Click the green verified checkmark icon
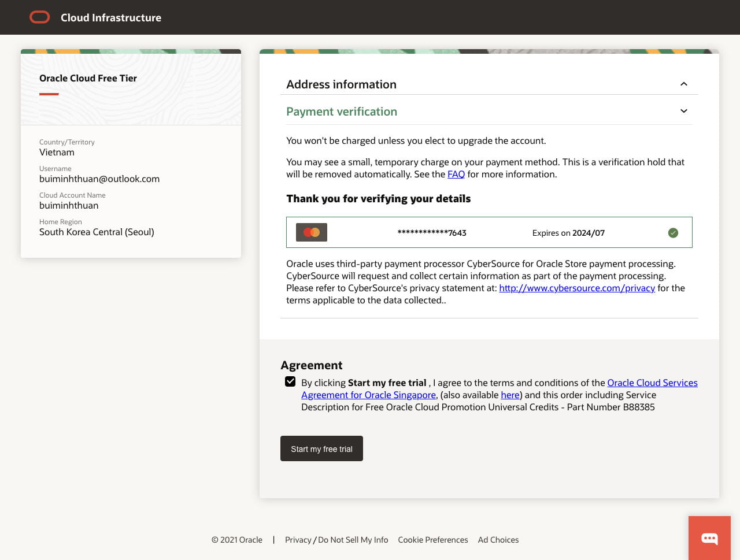Screen dimensions: 740x560 coord(673,233)
